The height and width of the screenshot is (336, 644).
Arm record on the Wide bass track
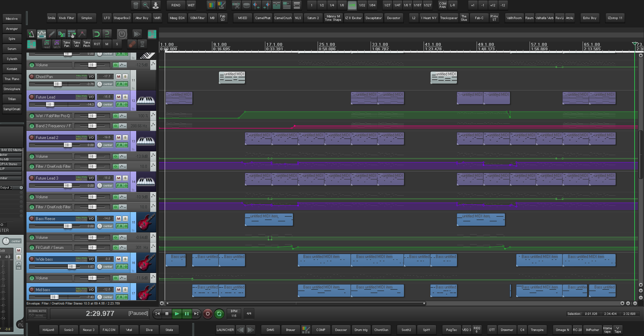(32, 259)
